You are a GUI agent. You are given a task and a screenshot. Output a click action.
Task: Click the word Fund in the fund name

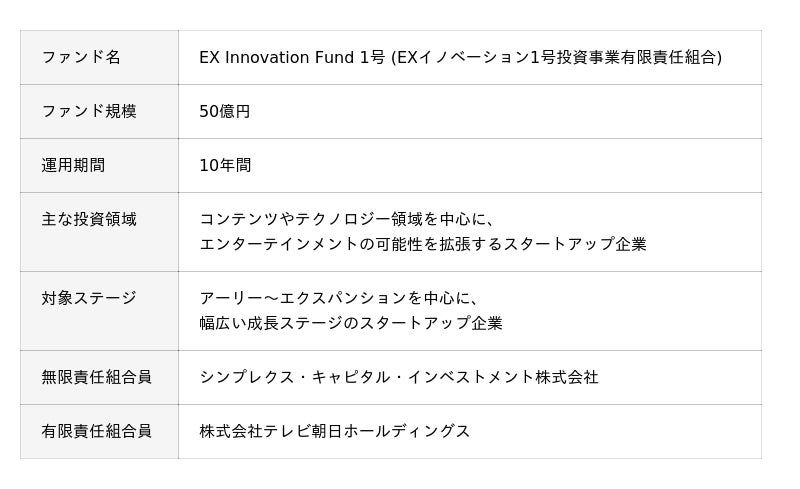334,57
